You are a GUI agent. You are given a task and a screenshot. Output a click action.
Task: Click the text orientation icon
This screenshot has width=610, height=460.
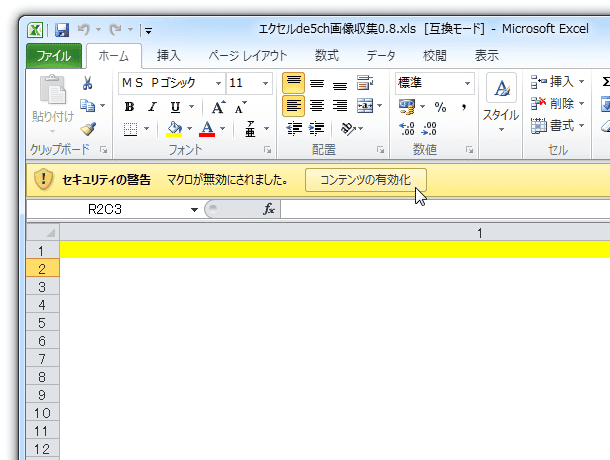coord(348,128)
